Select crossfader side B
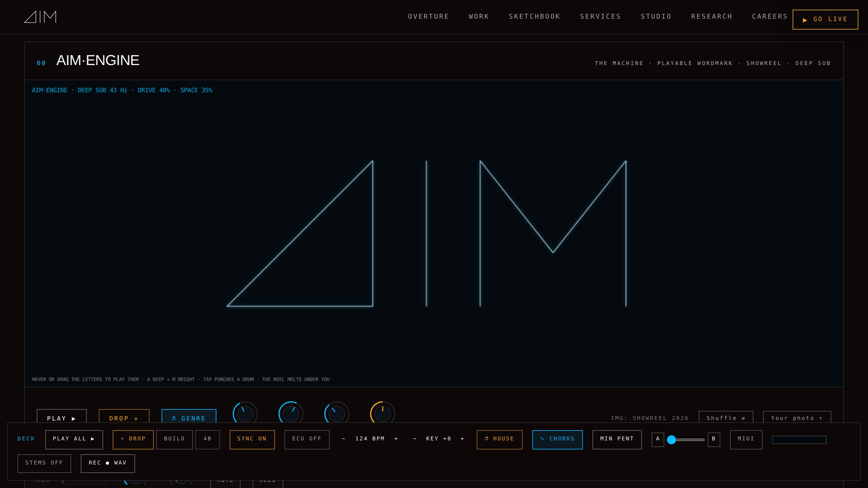Screen dimensions: 868x488 [714, 439]
